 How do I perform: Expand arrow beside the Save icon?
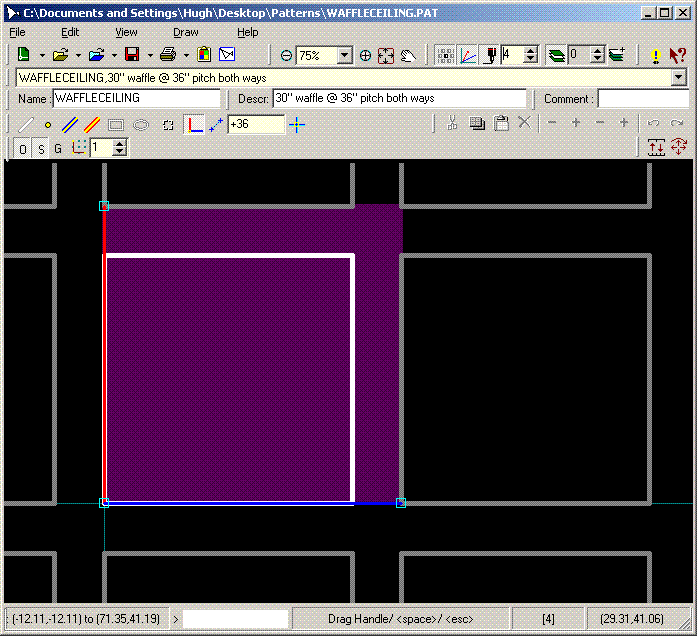150,56
